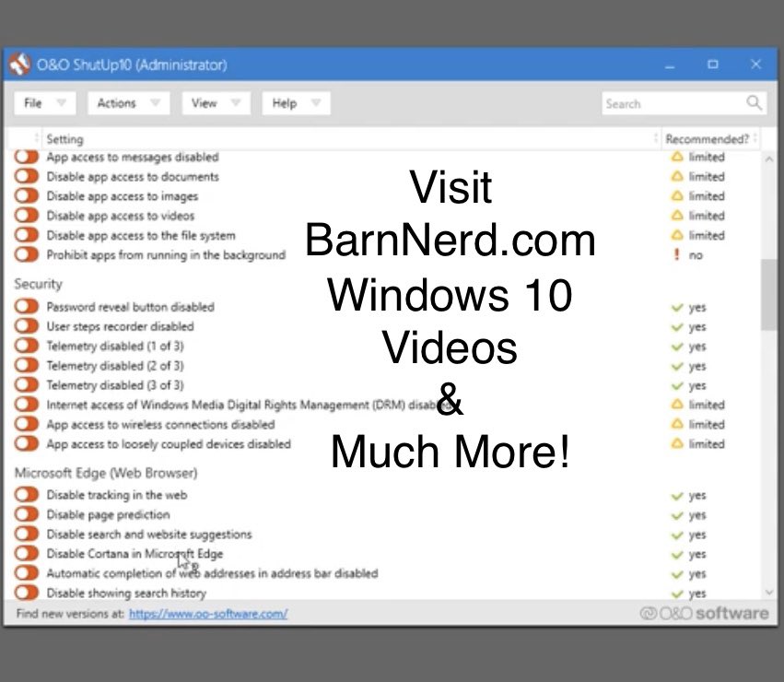The width and height of the screenshot is (784, 682).
Task: Click the O&O software footer logo
Action: pos(704,614)
